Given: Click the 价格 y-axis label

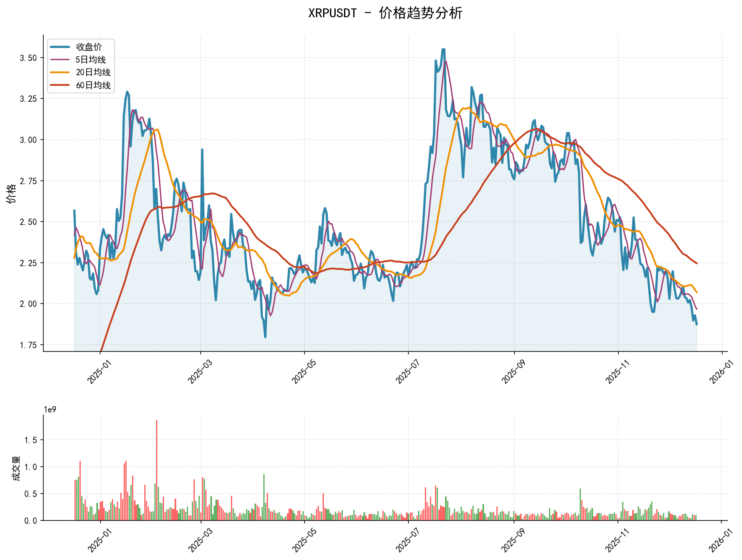Looking at the screenshot, I should click(x=12, y=193).
